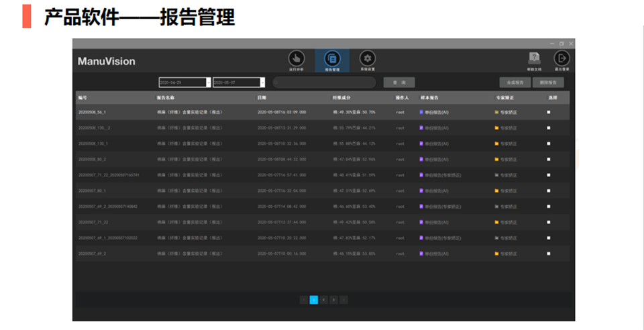This screenshot has width=644, height=330.
Task: Open purple report icon for 20200508_56_1
Action: [421, 112]
